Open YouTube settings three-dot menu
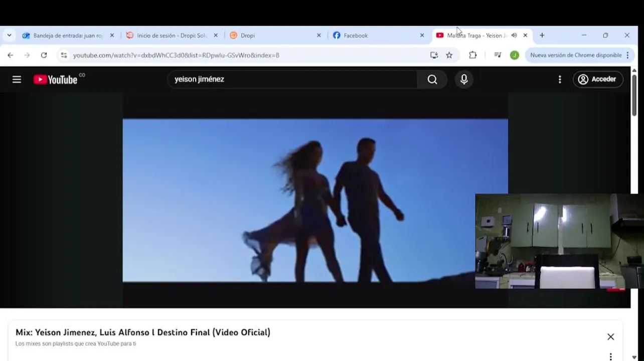The image size is (644, 361). click(560, 79)
